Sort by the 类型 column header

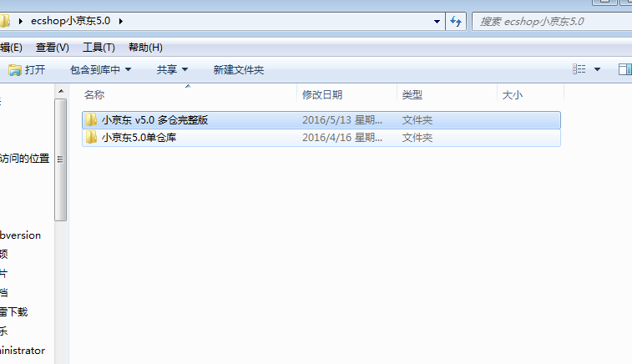point(447,94)
